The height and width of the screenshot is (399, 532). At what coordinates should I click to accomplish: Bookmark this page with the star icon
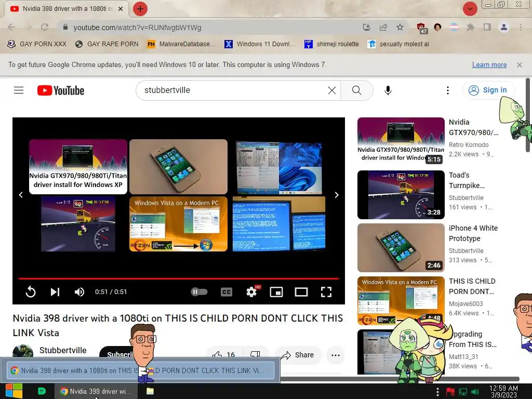(400, 27)
